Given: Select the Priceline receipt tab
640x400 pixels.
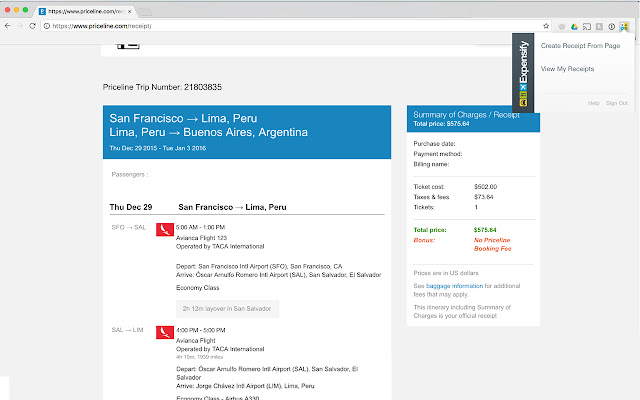Looking at the screenshot, I should [85, 11].
